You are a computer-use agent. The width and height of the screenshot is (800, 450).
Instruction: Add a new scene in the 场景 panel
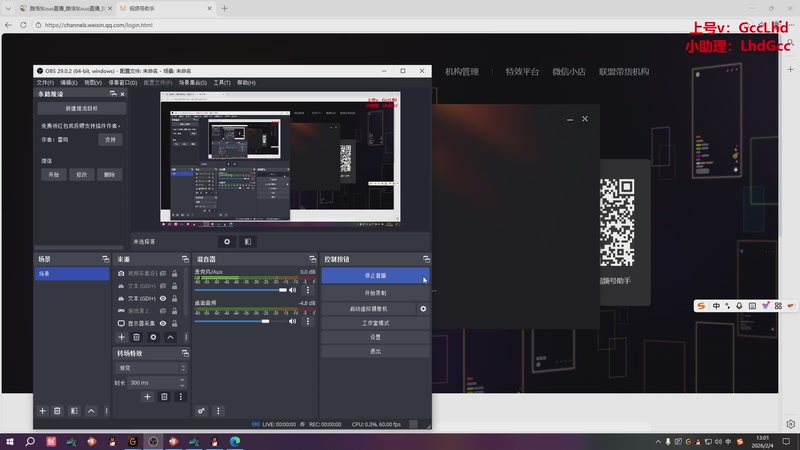pos(42,411)
